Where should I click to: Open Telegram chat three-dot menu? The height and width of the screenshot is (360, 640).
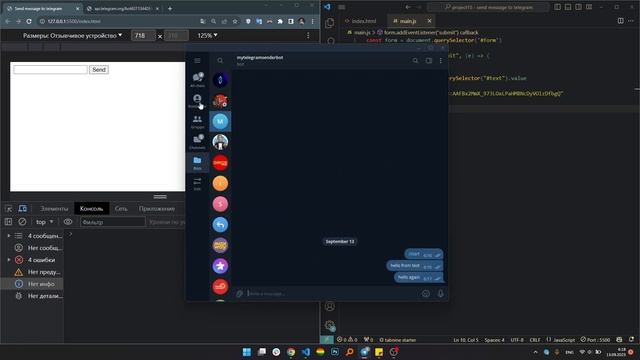click(440, 61)
